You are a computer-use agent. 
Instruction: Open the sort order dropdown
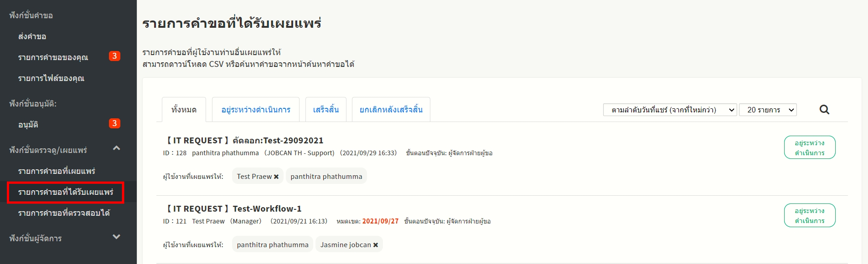670,110
